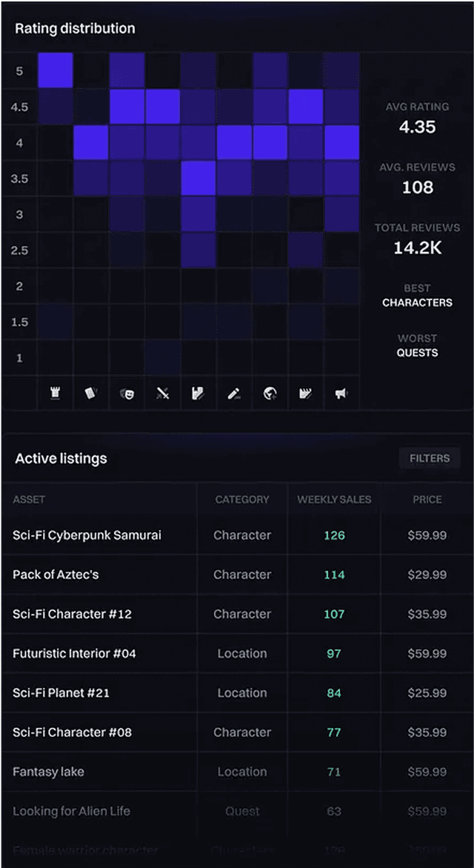This screenshot has width=474, height=868.
Task: Select the castle tower category icon
Action: pos(55,393)
